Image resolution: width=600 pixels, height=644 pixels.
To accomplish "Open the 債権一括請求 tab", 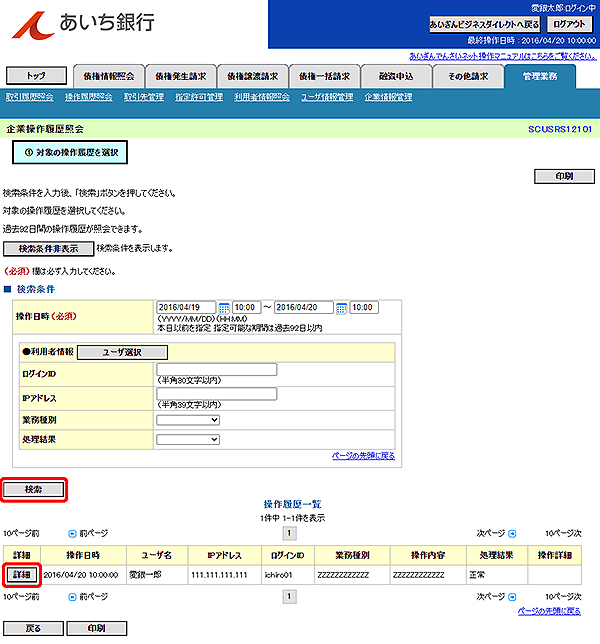I will [x=324, y=76].
